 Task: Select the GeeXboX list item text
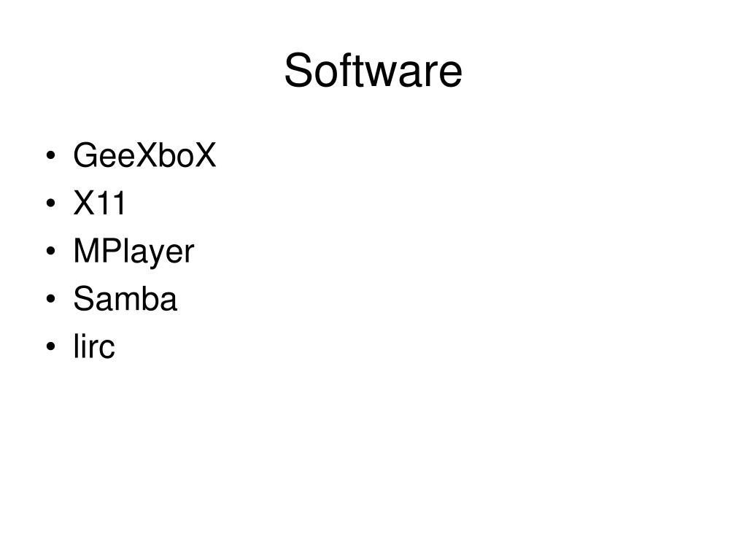[144, 155]
